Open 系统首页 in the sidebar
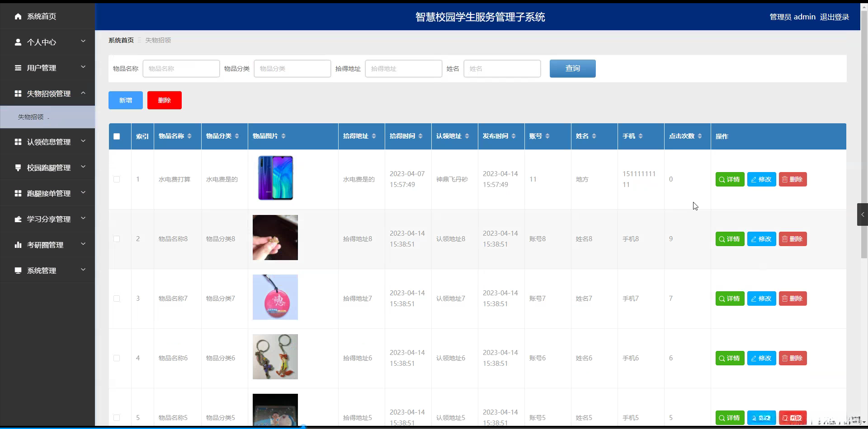The width and height of the screenshot is (868, 429). (x=47, y=17)
